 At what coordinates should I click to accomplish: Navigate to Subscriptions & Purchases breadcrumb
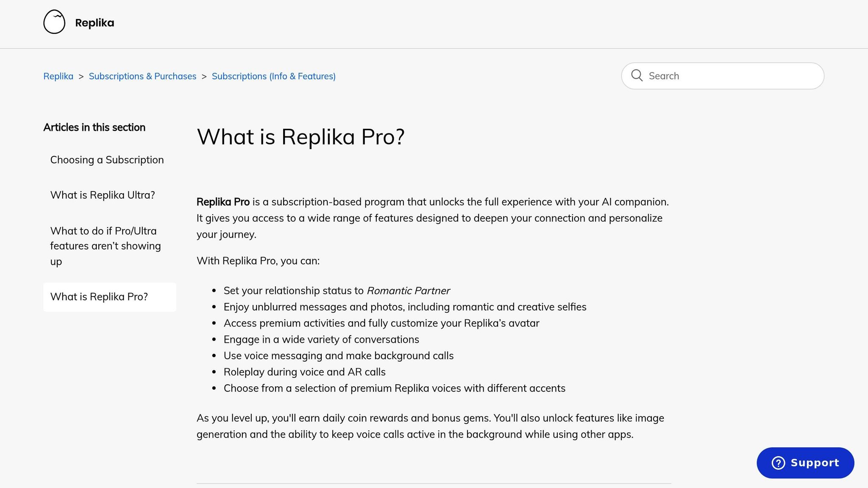coord(142,76)
